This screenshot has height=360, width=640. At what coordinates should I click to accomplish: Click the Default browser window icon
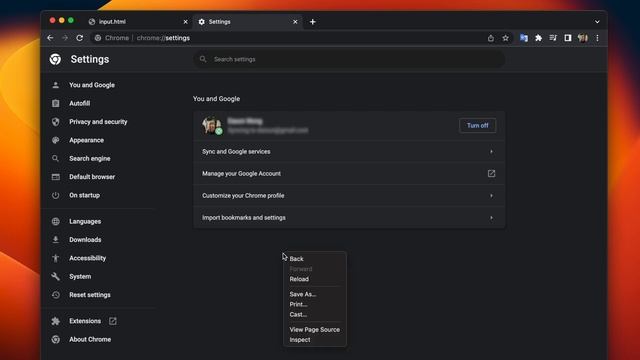point(56,177)
